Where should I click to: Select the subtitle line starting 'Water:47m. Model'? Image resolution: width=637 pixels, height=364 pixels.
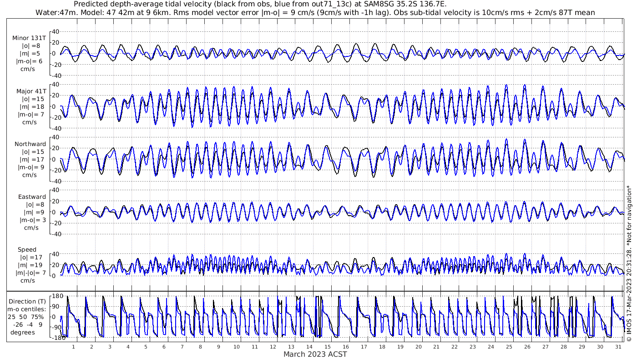click(315, 12)
